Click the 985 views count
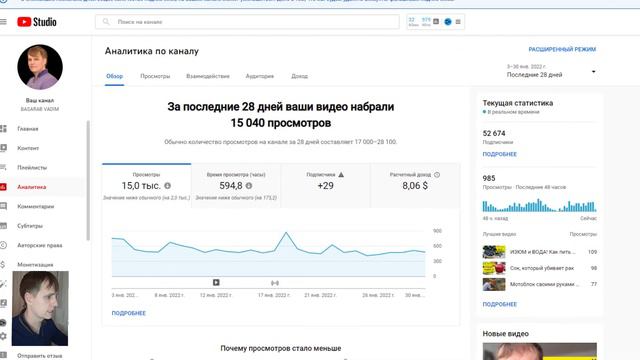Screen dimensions: 640x360 pyautogui.click(x=489, y=178)
